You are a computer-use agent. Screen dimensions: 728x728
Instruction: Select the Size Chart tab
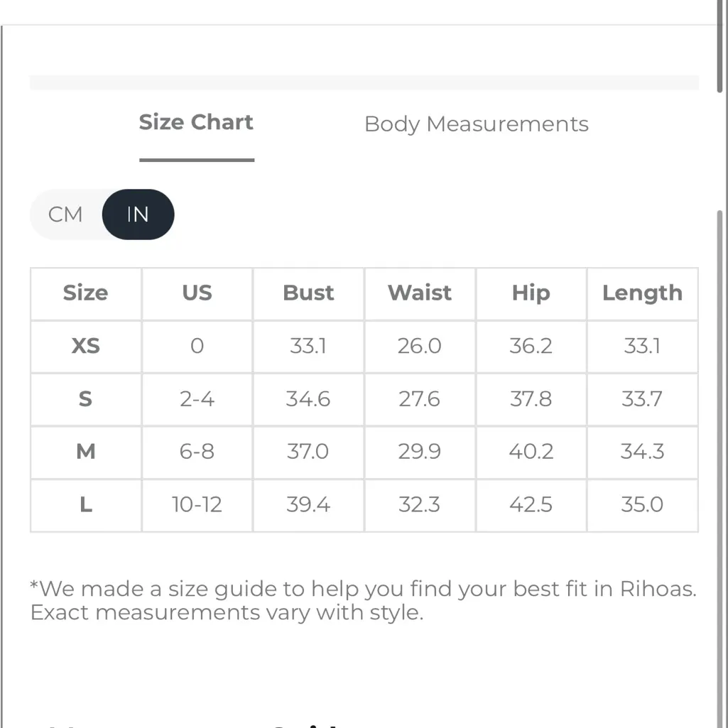196,123
